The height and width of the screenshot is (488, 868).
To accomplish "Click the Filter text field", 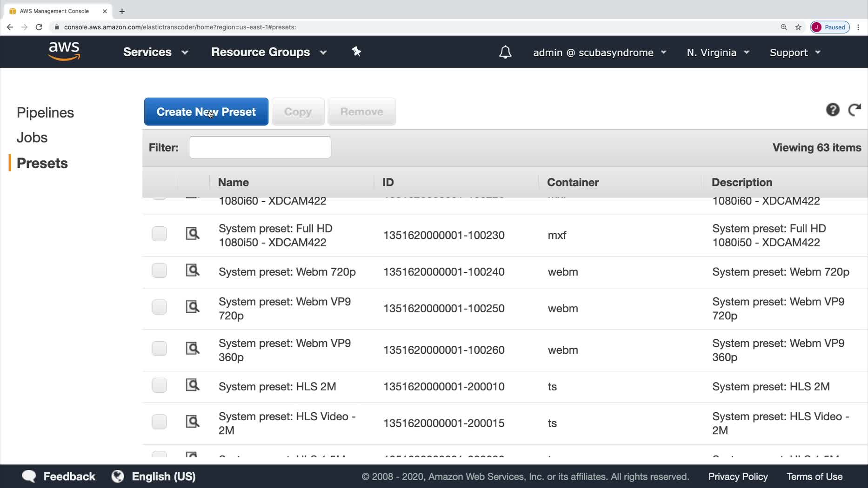I will [260, 147].
